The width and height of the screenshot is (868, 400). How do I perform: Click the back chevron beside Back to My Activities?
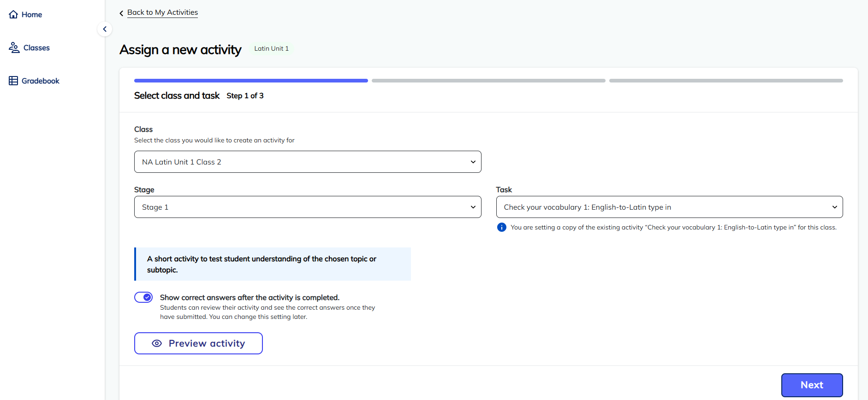121,13
